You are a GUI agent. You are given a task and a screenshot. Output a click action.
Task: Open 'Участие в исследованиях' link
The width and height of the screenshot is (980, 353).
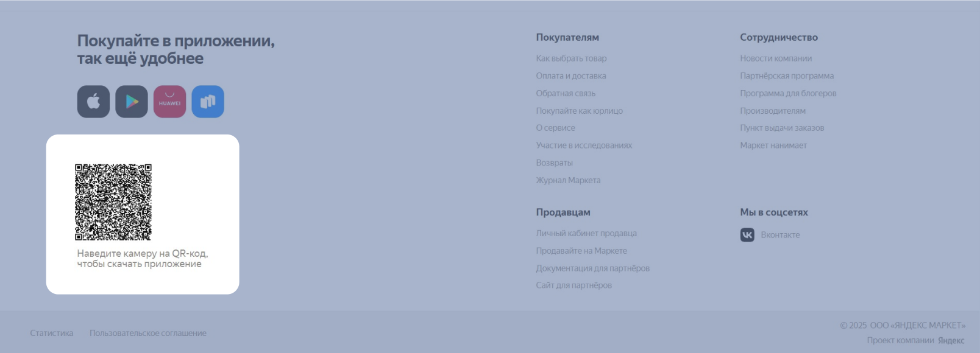[584, 145]
